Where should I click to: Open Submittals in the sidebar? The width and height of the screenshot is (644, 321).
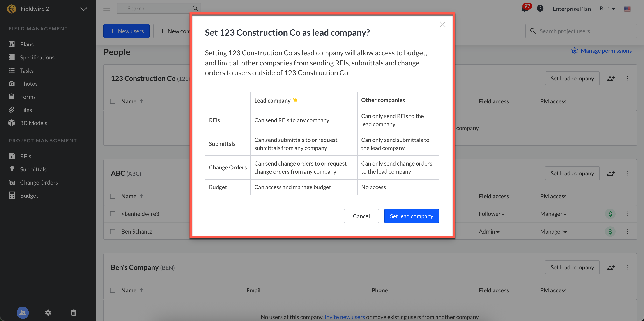[x=33, y=169]
